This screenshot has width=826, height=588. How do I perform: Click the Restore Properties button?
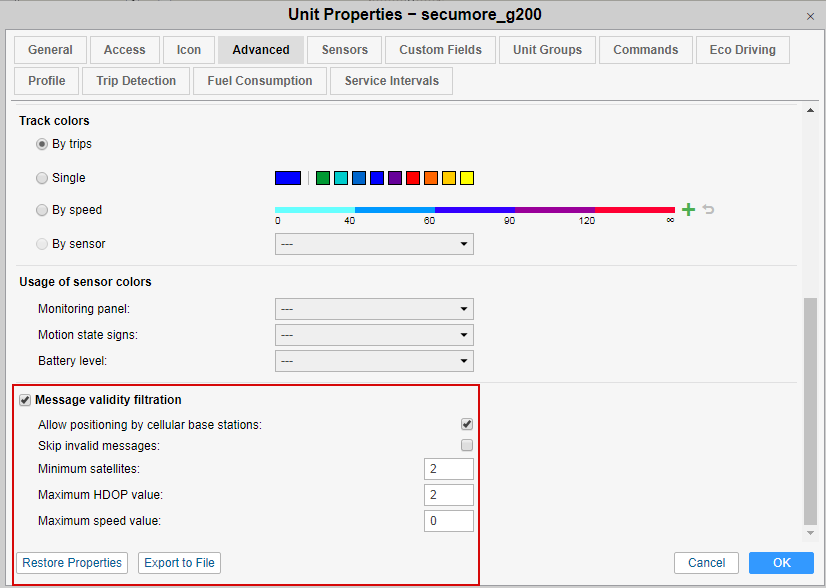tap(72, 563)
